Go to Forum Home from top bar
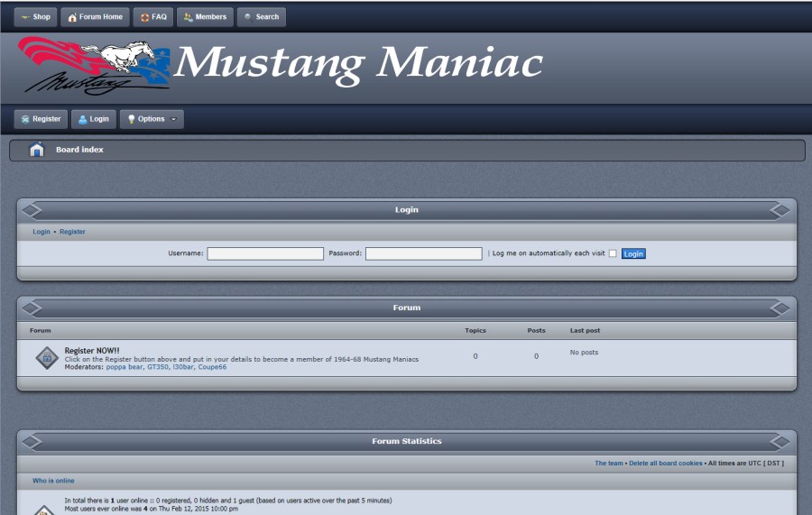The image size is (812, 515). pyautogui.click(x=95, y=17)
